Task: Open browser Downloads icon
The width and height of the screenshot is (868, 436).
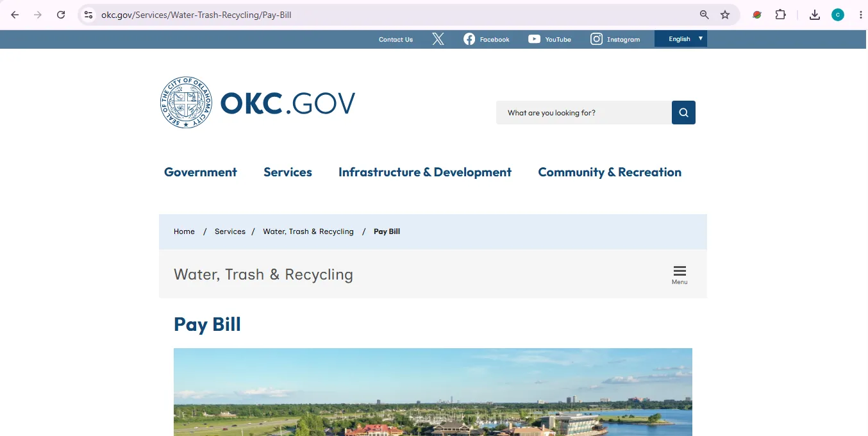Action: tap(815, 15)
